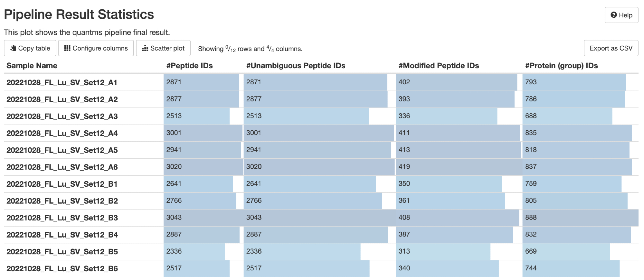Sort by #Modified Peptide IDs header
644x280 pixels.
[439, 66]
